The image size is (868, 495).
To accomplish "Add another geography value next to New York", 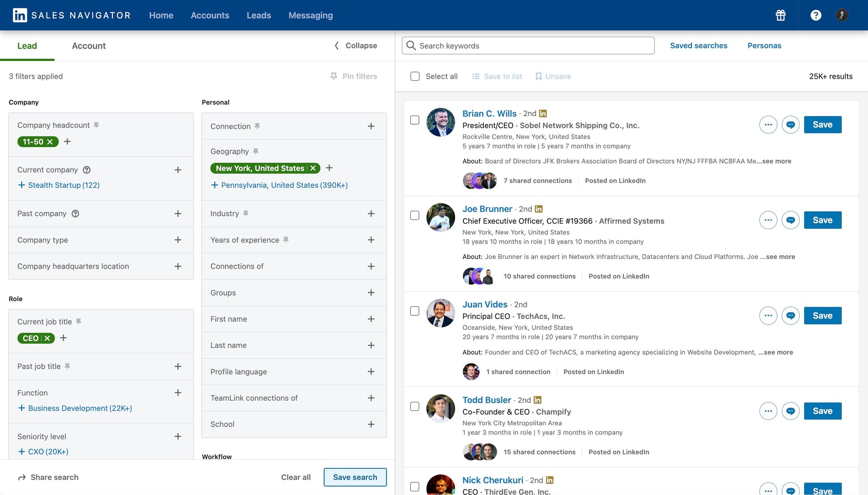I will pyautogui.click(x=329, y=168).
